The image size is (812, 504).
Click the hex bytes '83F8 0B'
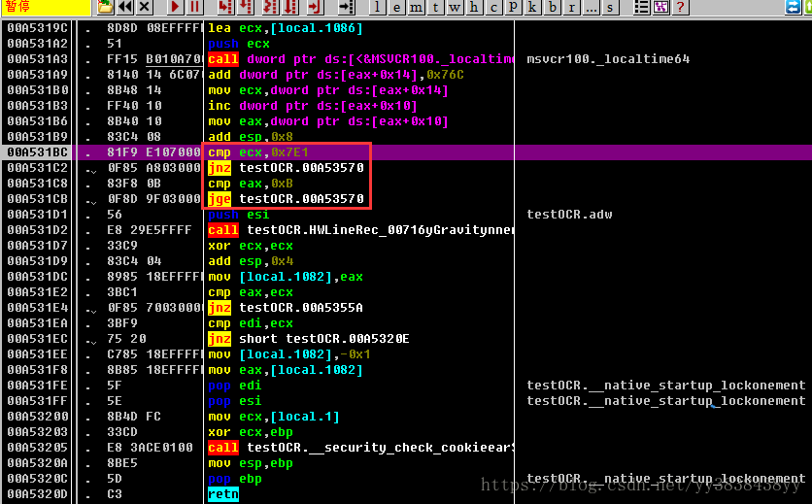(x=134, y=184)
